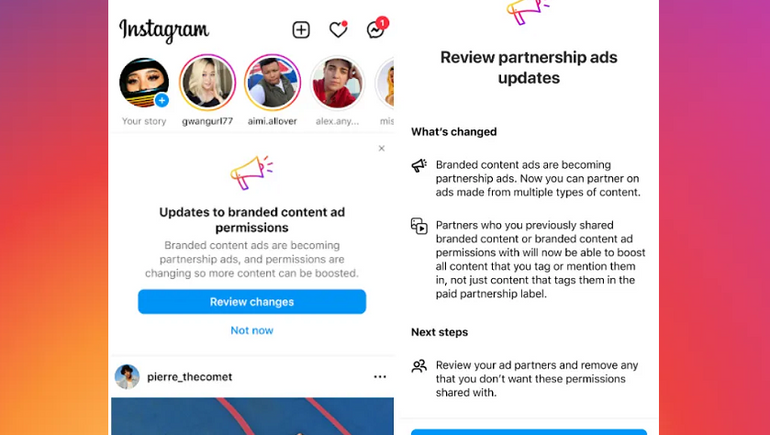This screenshot has width=770, height=435.
Task: Choose Not now link
Action: (252, 330)
